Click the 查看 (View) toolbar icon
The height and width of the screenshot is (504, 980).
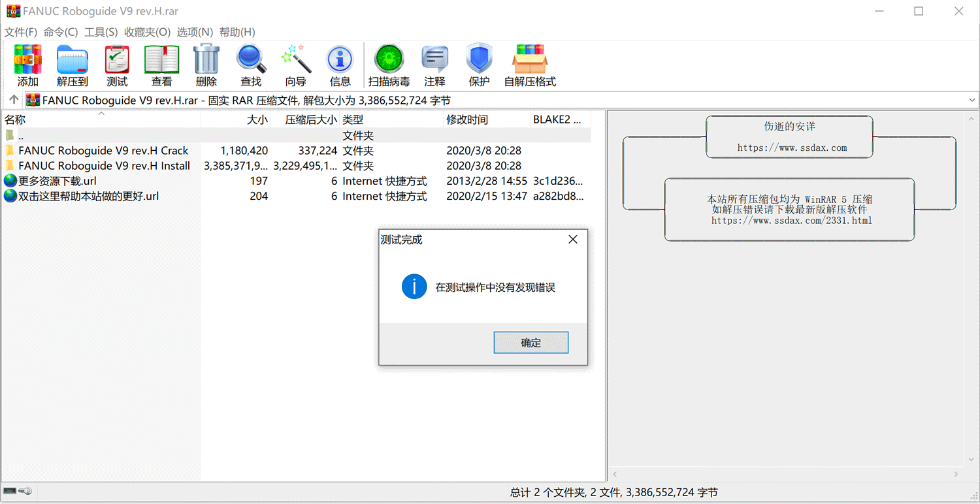tap(161, 60)
